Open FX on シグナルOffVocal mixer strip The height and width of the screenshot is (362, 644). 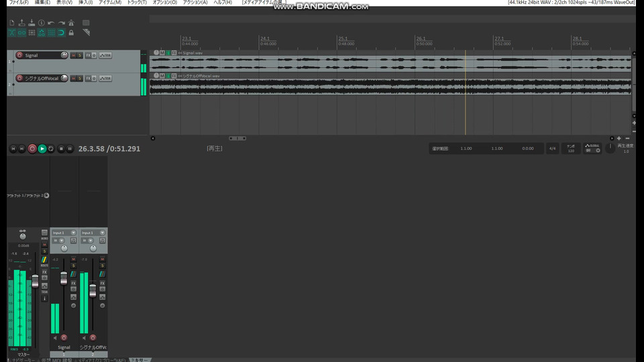pyautogui.click(x=102, y=283)
